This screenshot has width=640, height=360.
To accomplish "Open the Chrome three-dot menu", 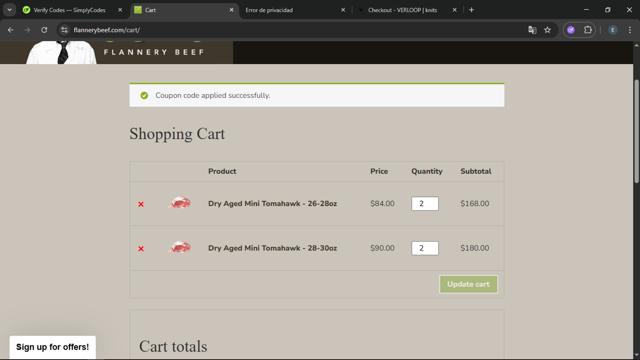I will click(x=630, y=30).
